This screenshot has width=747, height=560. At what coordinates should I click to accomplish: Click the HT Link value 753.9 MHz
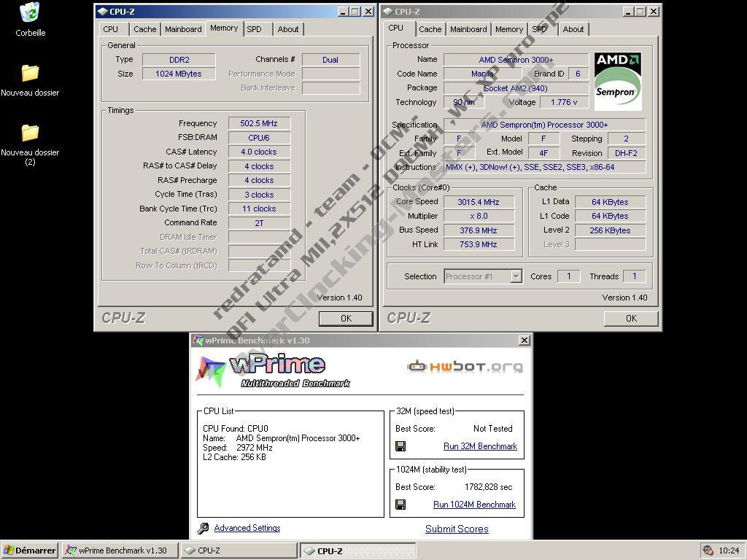pos(479,244)
